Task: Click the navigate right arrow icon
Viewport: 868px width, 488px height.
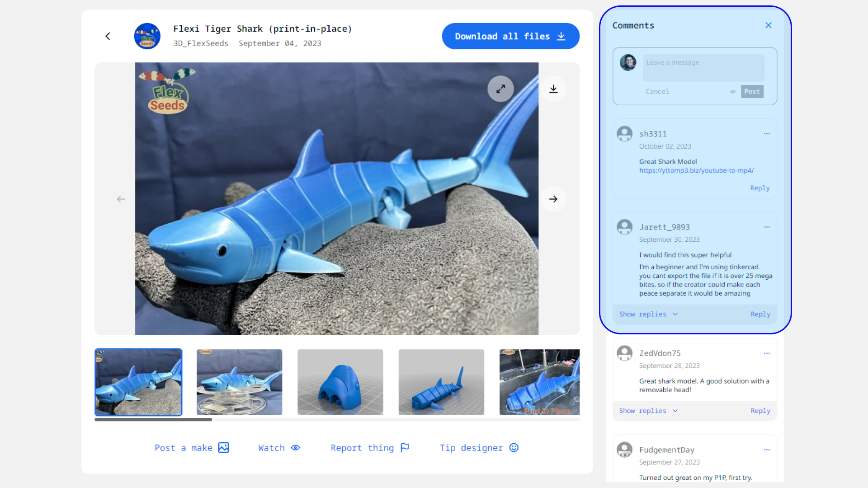Action: [553, 198]
